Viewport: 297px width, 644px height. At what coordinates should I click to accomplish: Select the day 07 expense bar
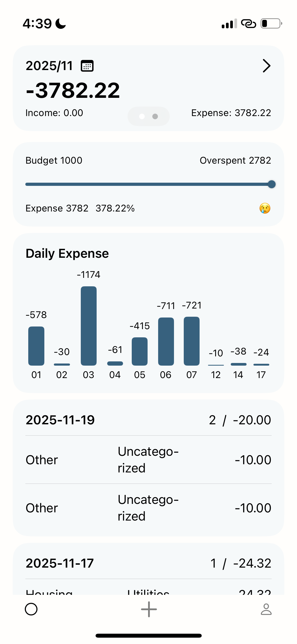(x=192, y=341)
